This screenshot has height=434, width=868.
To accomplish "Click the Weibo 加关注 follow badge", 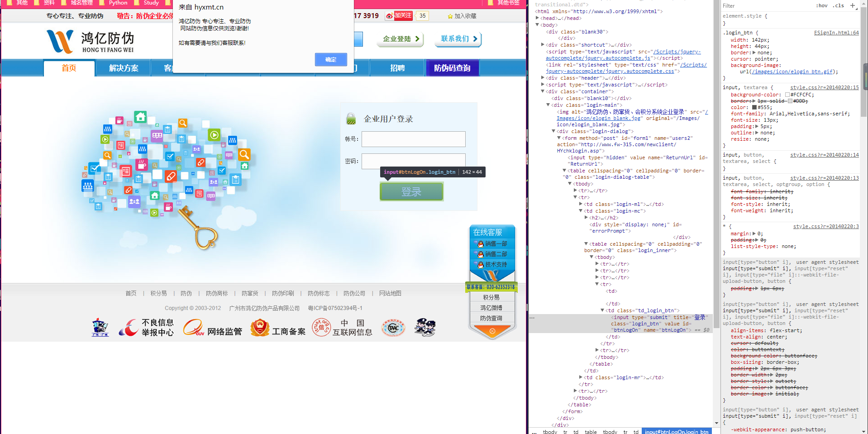I will pos(399,16).
